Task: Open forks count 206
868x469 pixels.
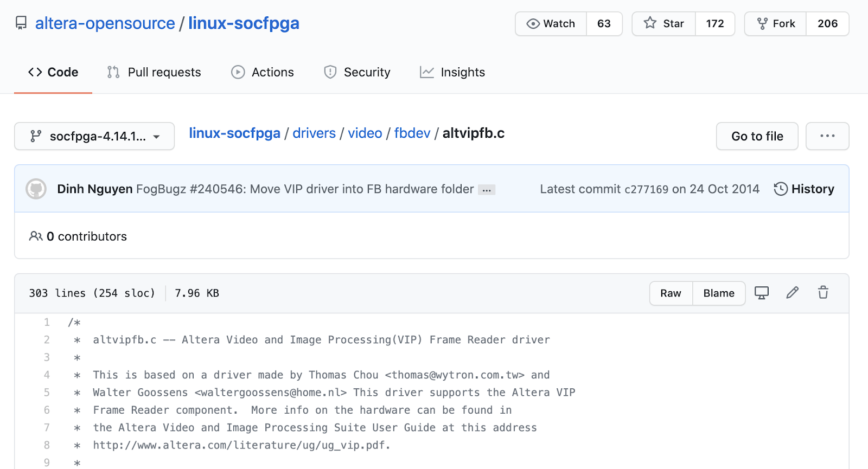Action: 827,24
